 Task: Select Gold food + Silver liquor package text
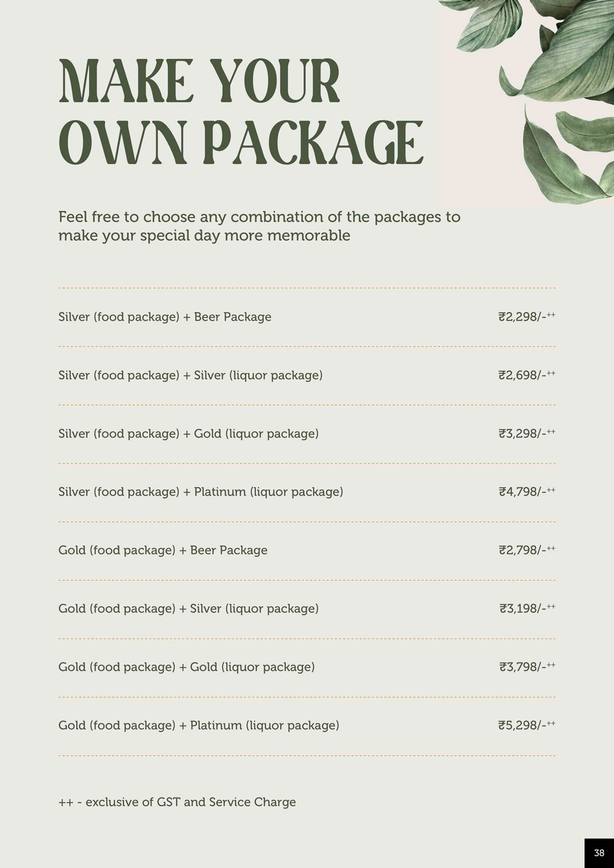coord(188,609)
